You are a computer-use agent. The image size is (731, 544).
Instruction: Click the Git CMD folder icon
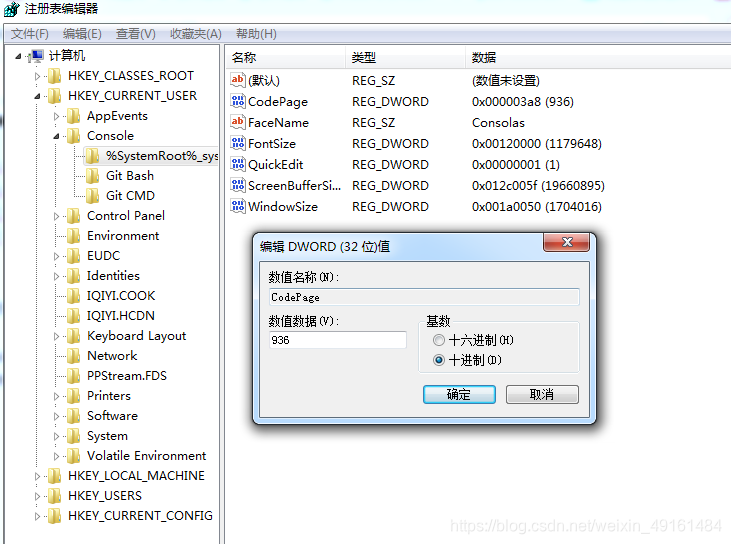click(x=92, y=196)
